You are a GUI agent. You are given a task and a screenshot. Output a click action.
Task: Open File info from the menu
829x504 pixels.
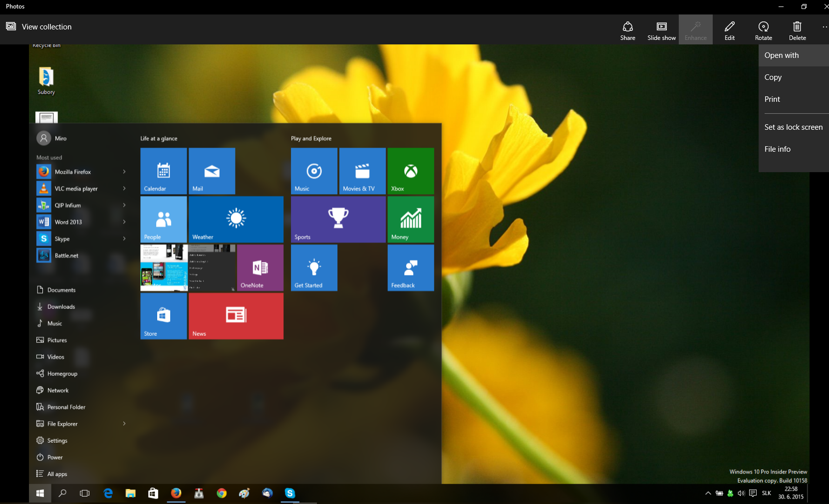(794, 149)
